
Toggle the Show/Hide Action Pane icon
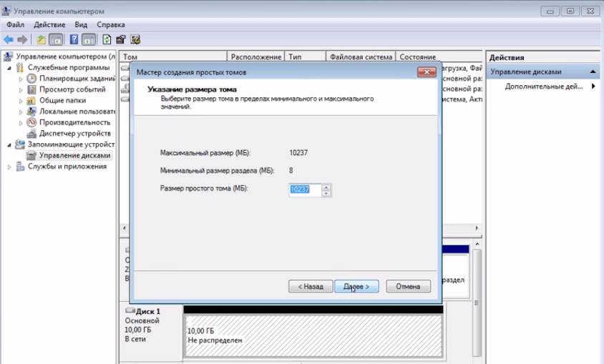click(x=89, y=39)
